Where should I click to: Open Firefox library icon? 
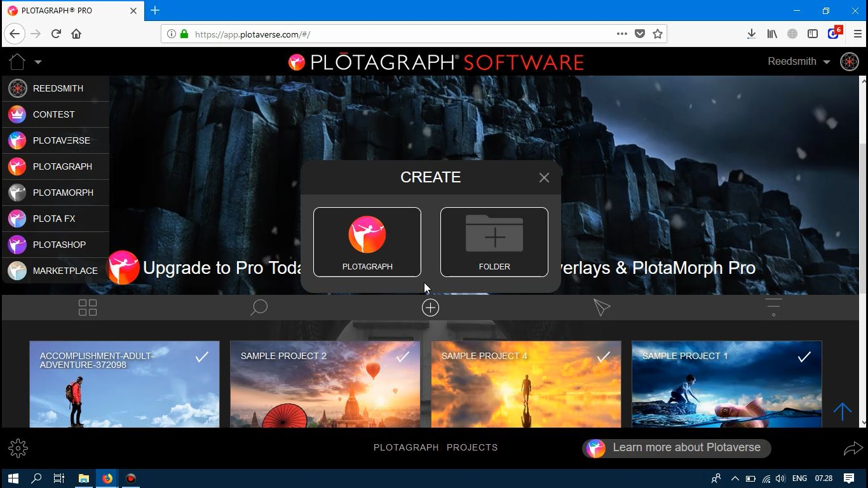coord(772,34)
